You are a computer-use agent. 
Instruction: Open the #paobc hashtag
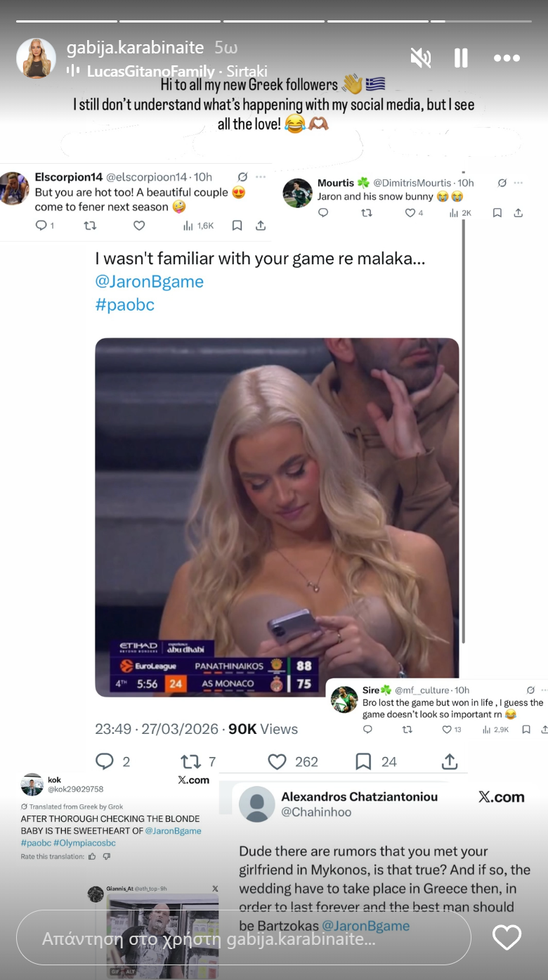coord(124,304)
